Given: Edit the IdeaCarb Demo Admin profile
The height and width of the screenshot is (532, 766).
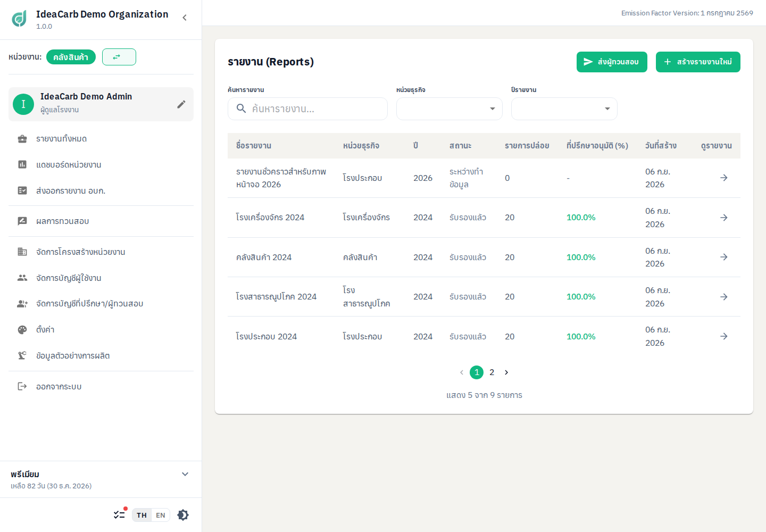Looking at the screenshot, I should [181, 104].
